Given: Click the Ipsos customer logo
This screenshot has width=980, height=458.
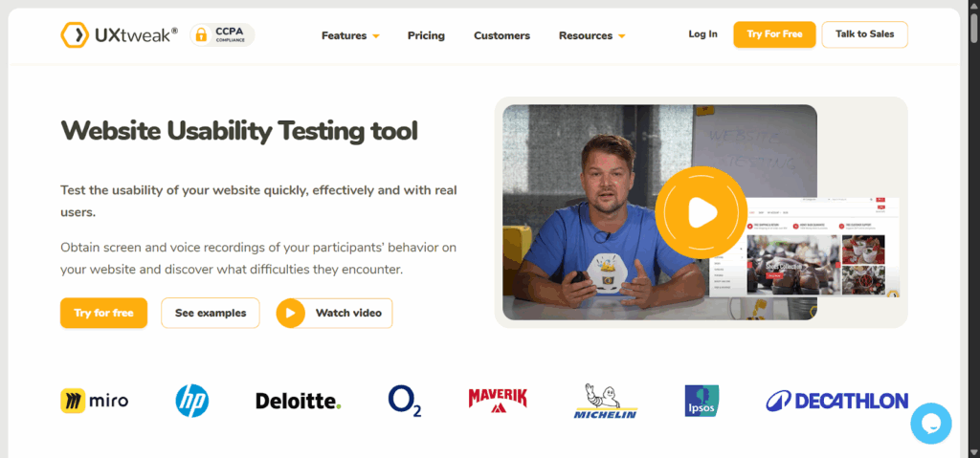Looking at the screenshot, I should coord(702,400).
